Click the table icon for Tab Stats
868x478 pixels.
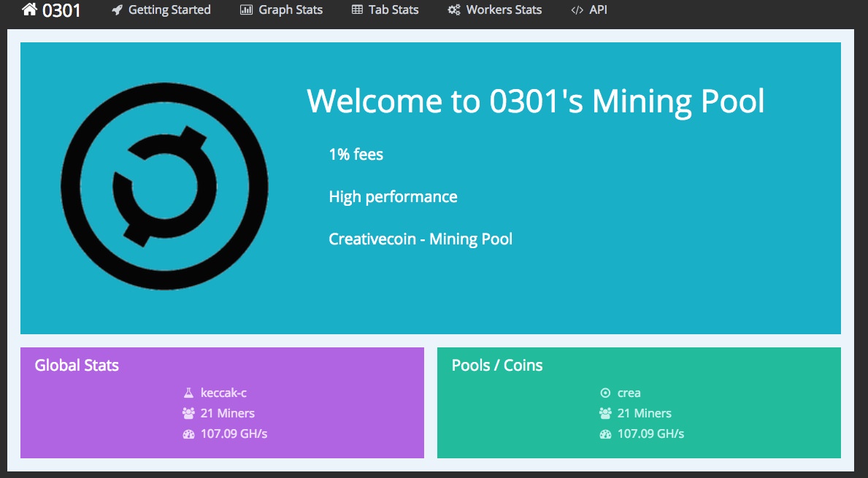(357, 10)
